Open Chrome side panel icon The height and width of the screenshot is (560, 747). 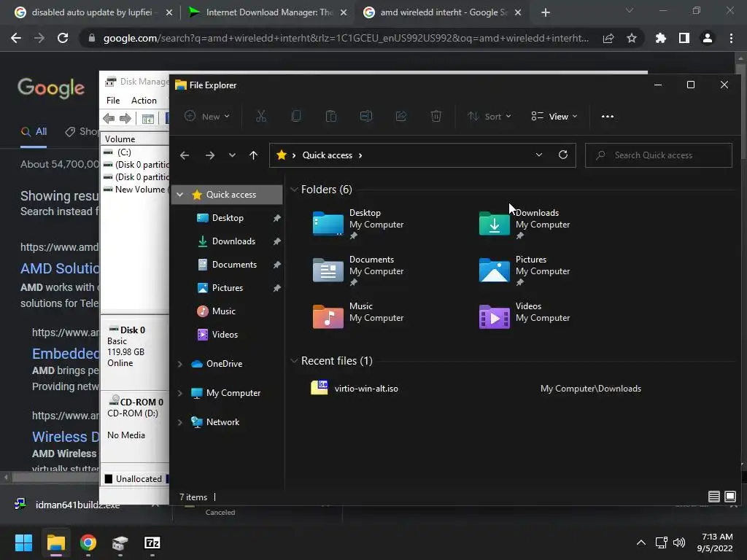click(684, 38)
